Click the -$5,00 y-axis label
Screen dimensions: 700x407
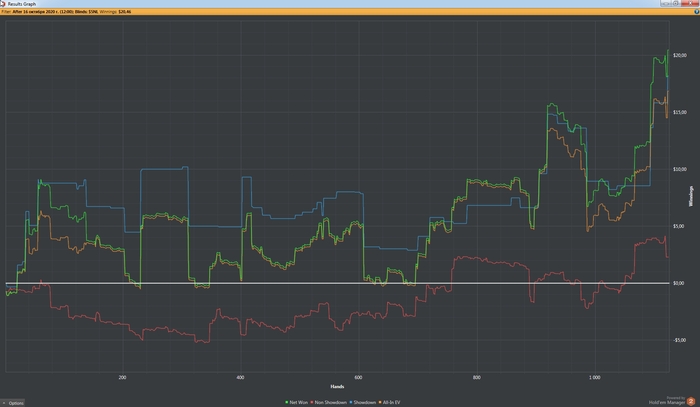pos(679,340)
